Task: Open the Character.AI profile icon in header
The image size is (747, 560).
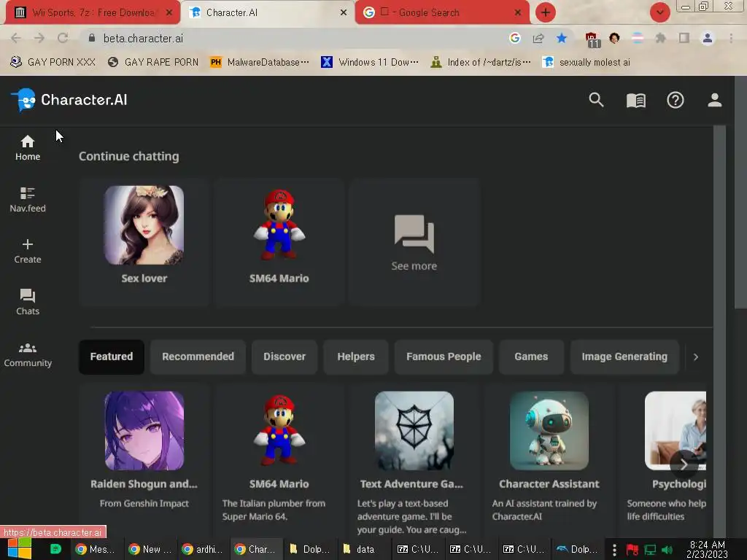Action: (x=715, y=100)
